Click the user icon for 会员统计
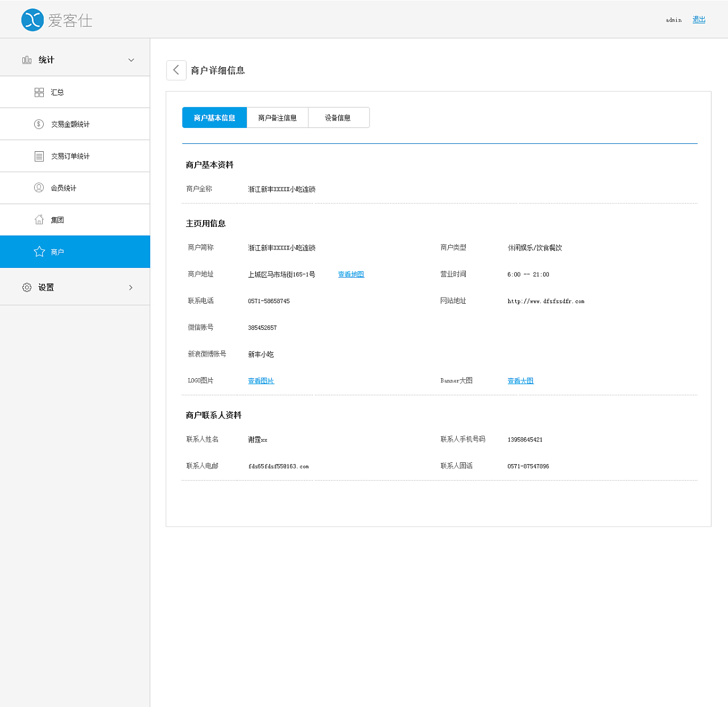Image resolution: width=728 pixels, height=707 pixels. click(39, 188)
